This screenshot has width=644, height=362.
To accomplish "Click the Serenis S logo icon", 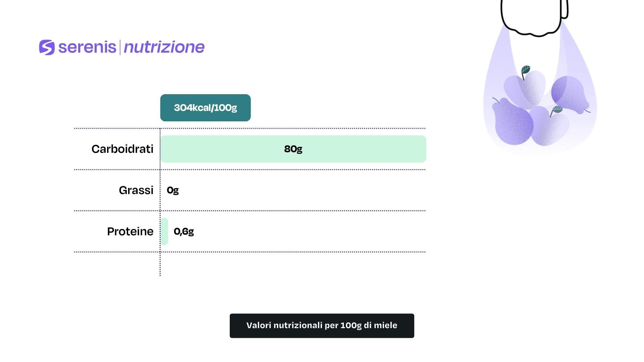I will point(47,47).
